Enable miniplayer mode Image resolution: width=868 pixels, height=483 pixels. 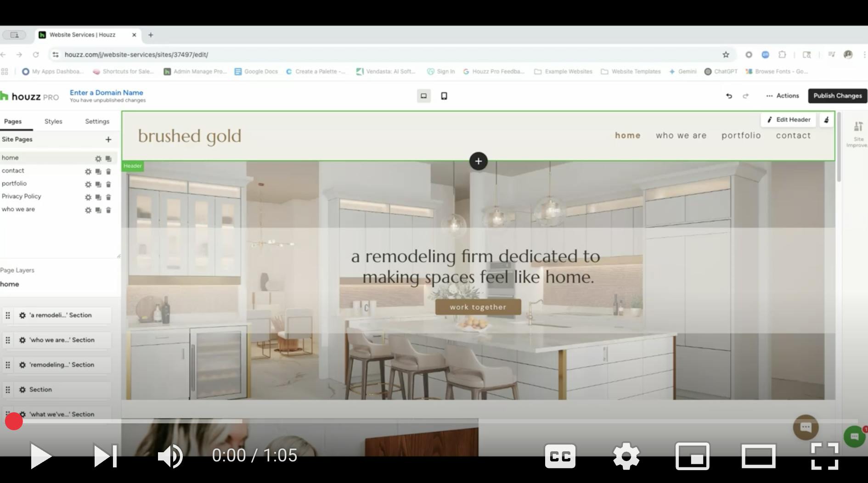pyautogui.click(x=692, y=456)
